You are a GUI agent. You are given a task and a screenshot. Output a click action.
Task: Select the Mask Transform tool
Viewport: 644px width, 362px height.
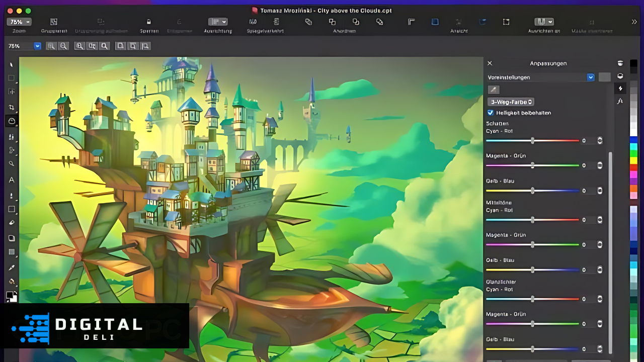click(x=11, y=92)
